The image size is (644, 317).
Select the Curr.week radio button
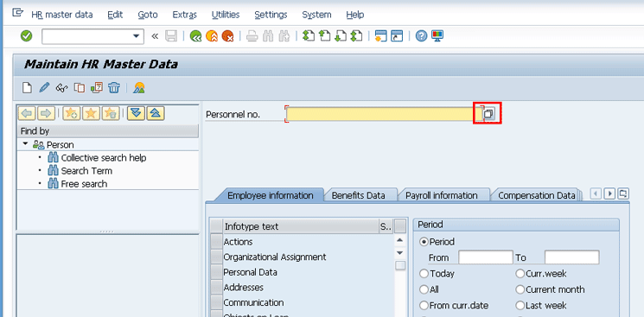tap(520, 274)
